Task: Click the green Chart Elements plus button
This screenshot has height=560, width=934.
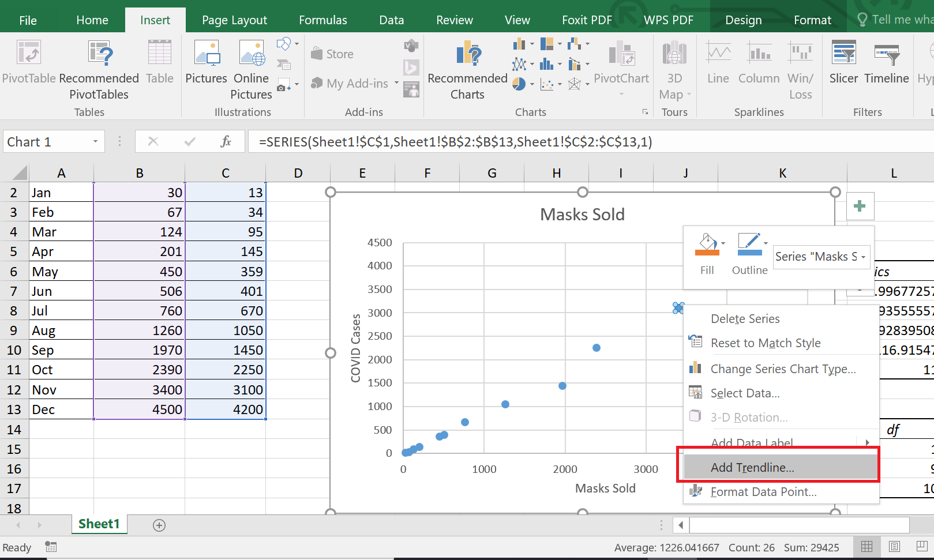Action: pyautogui.click(x=860, y=206)
